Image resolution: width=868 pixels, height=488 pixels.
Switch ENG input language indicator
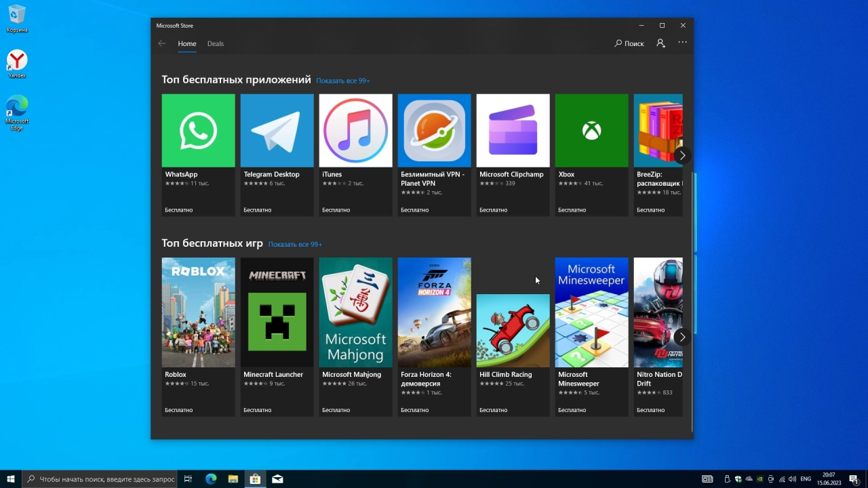point(806,479)
